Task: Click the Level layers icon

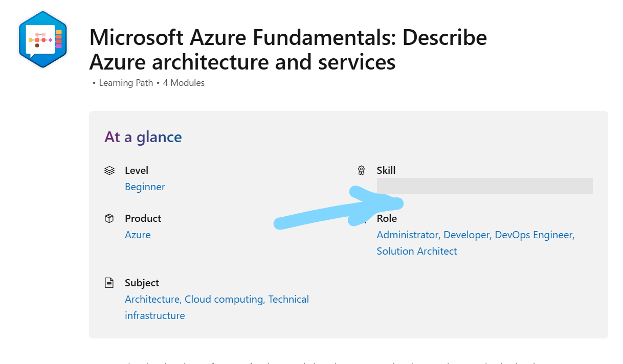Action: click(109, 171)
